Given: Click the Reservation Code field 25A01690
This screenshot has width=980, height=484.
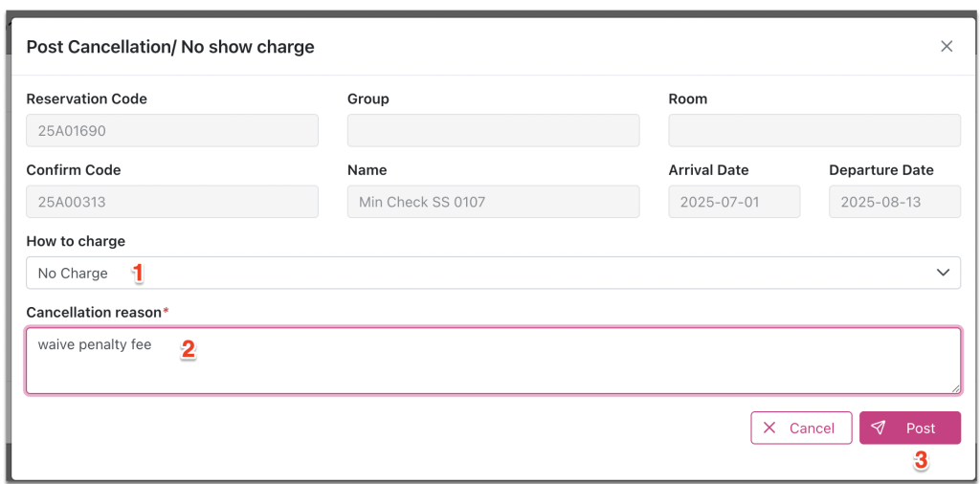Looking at the screenshot, I should [172, 131].
